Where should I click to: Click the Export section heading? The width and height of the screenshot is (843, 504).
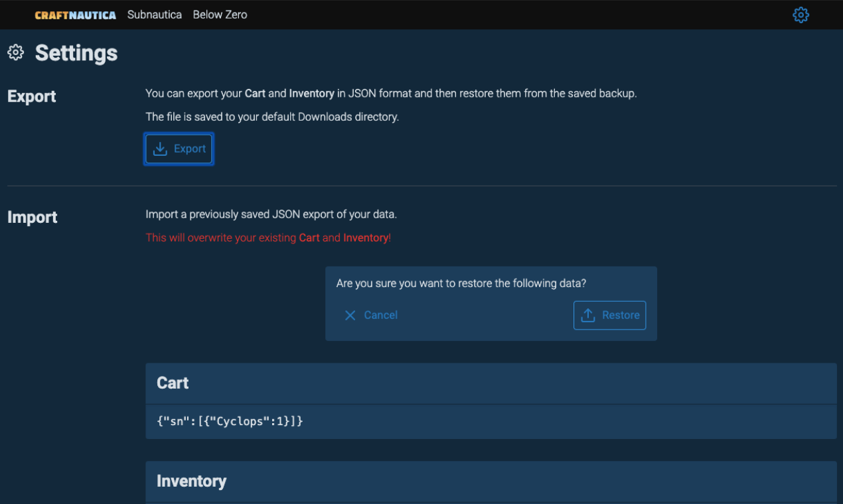pos(32,96)
